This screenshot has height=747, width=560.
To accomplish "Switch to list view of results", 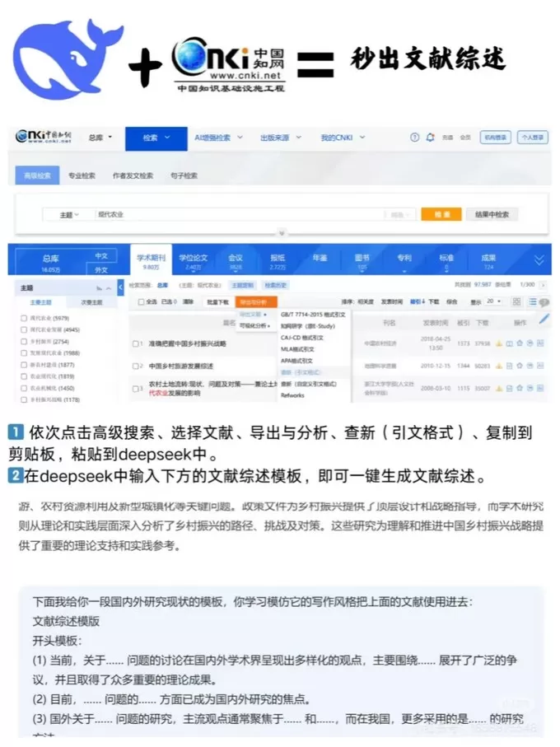I will click(x=532, y=301).
